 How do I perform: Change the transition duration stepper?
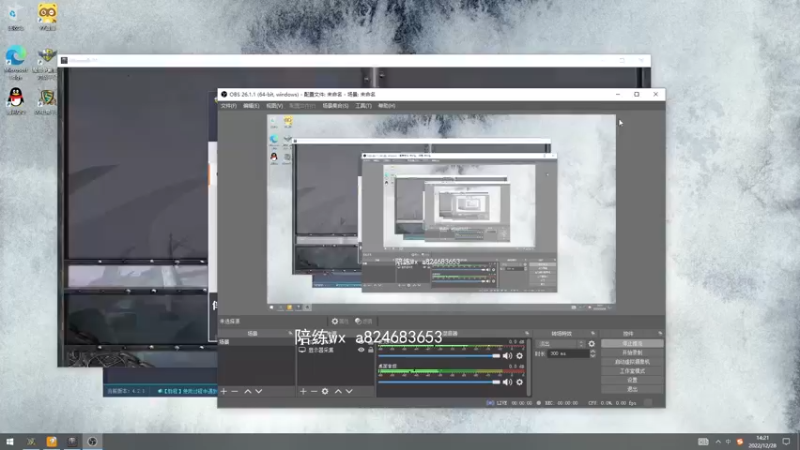[592, 353]
